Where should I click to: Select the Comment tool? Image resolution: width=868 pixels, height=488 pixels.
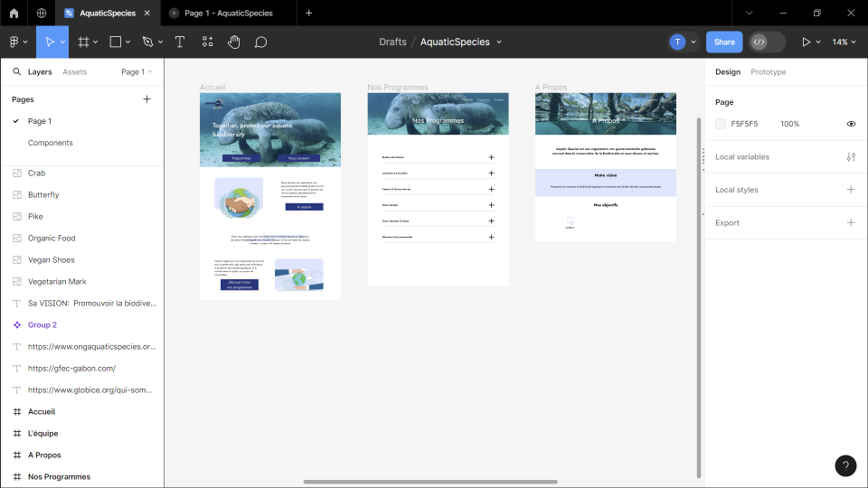tap(260, 42)
